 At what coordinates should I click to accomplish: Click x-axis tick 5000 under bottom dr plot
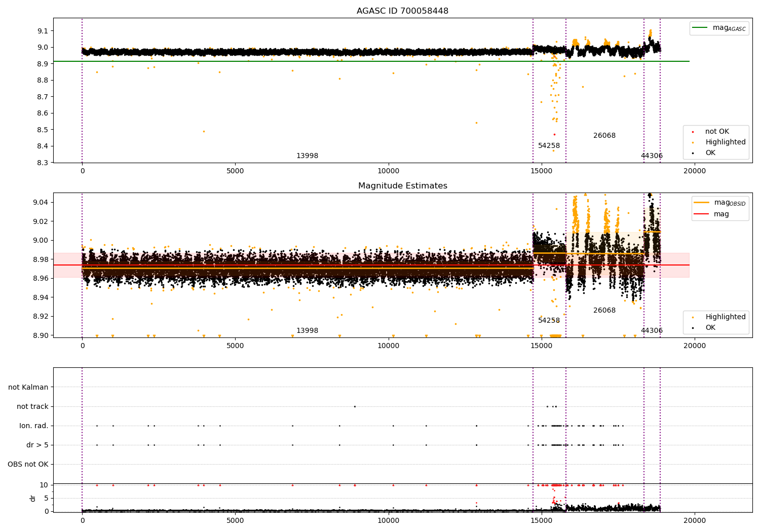click(x=235, y=521)
